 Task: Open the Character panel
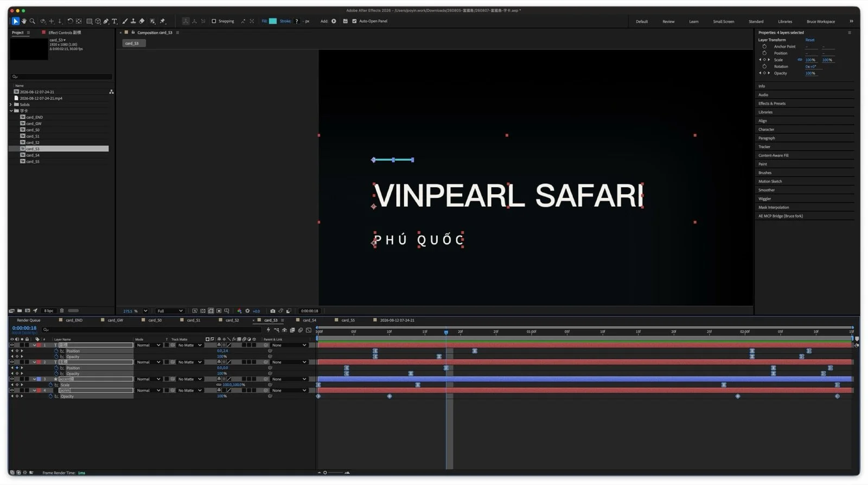[x=766, y=129]
